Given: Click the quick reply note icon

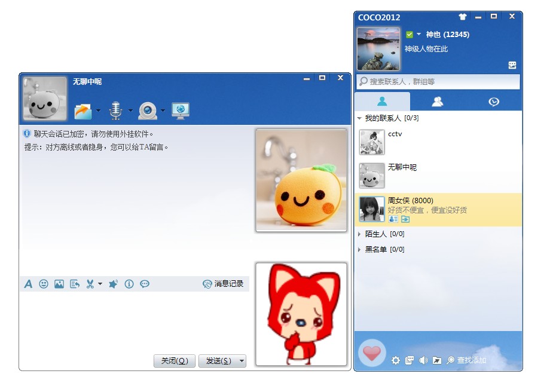Looking at the screenshot, I should tap(75, 284).
